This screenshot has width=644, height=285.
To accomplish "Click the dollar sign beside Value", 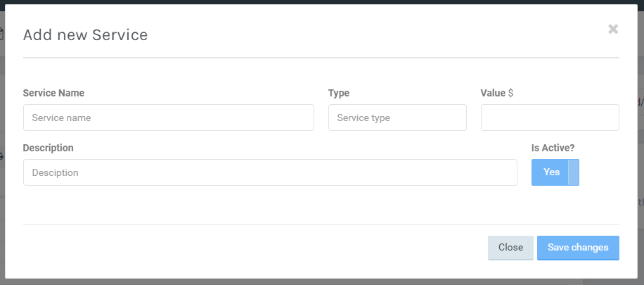I will pyautogui.click(x=510, y=93).
